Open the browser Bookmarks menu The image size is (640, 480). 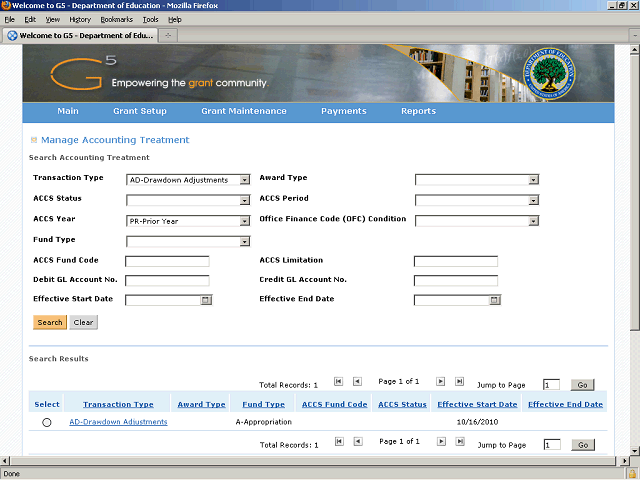coord(117,20)
